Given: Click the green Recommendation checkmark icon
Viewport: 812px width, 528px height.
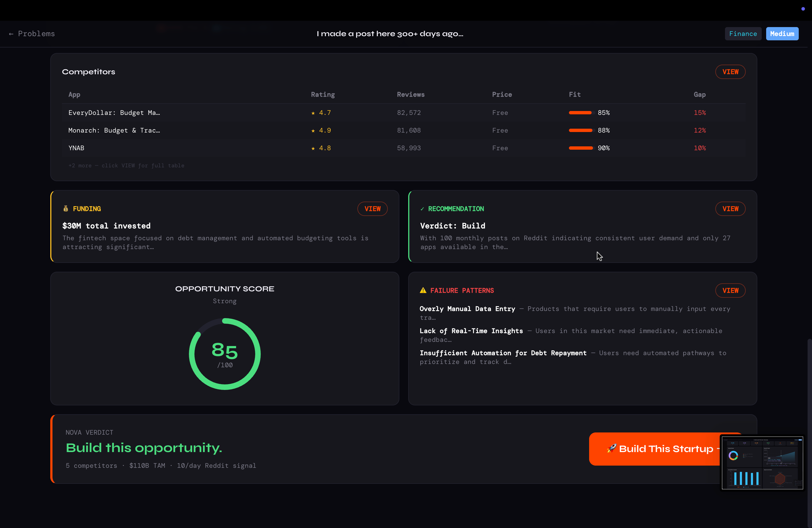Looking at the screenshot, I should pyautogui.click(x=422, y=209).
